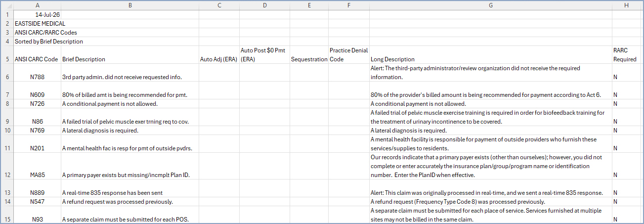Select column G header
Viewport: 644px width, 224px height.
[x=491, y=5]
